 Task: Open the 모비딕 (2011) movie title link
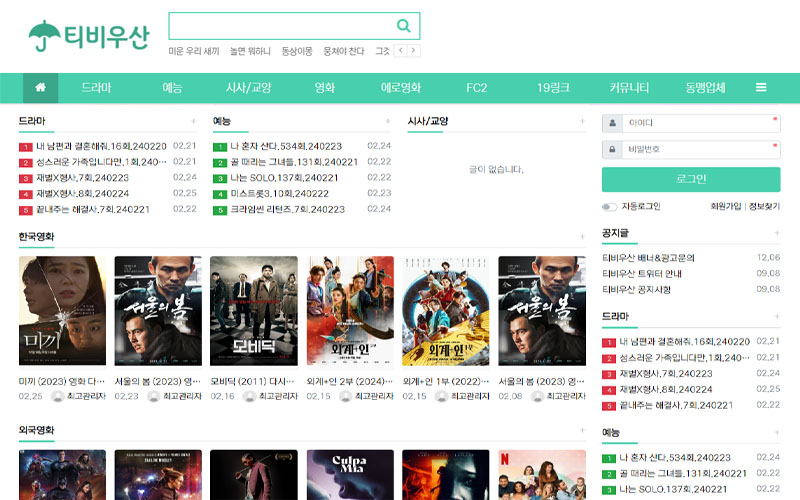point(253,382)
